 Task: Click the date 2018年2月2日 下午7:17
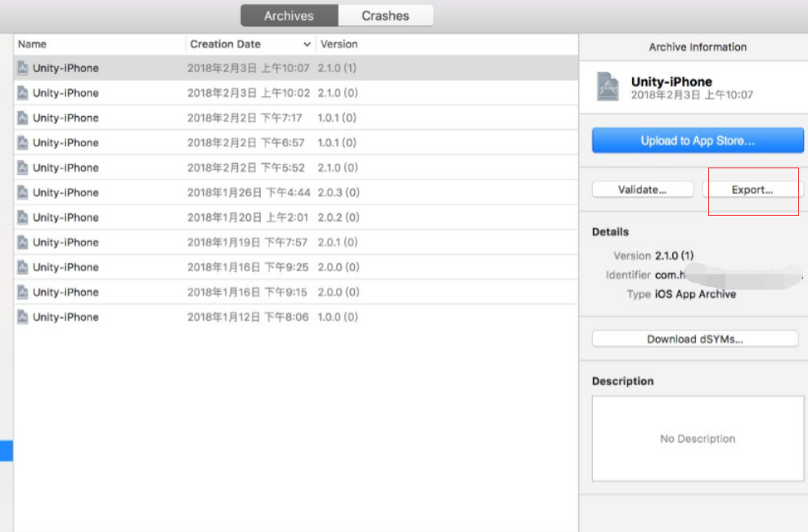[245, 118]
